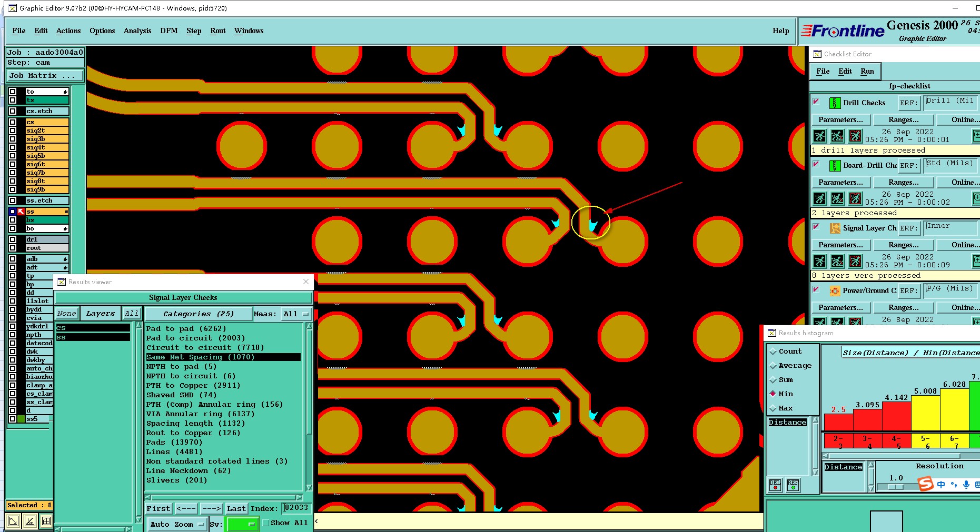Click the categories list vertical scrollbar
Image resolution: width=980 pixels, height=532 pixels.
coord(309,407)
